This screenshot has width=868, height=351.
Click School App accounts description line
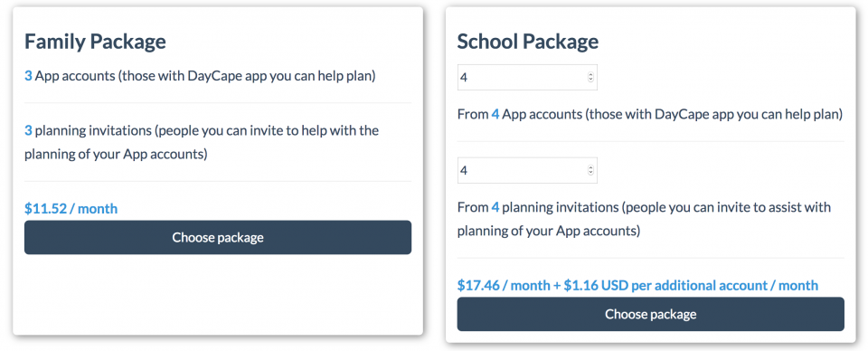coord(650,115)
